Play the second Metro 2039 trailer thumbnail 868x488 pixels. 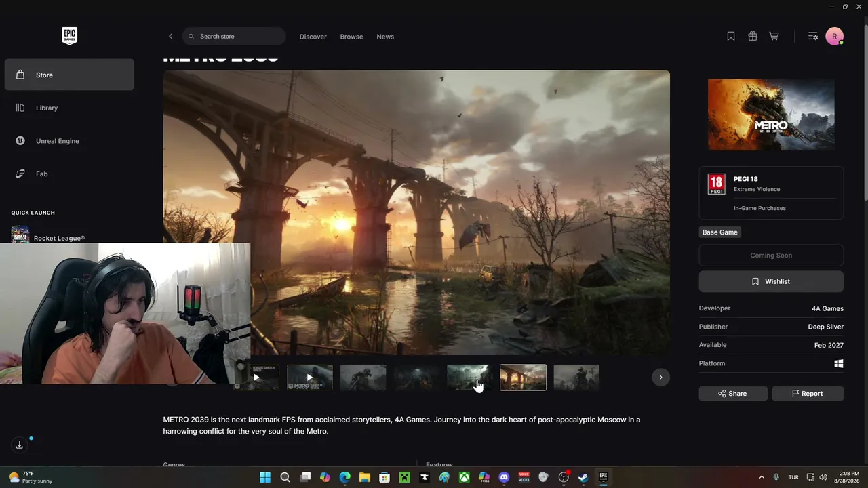click(310, 378)
